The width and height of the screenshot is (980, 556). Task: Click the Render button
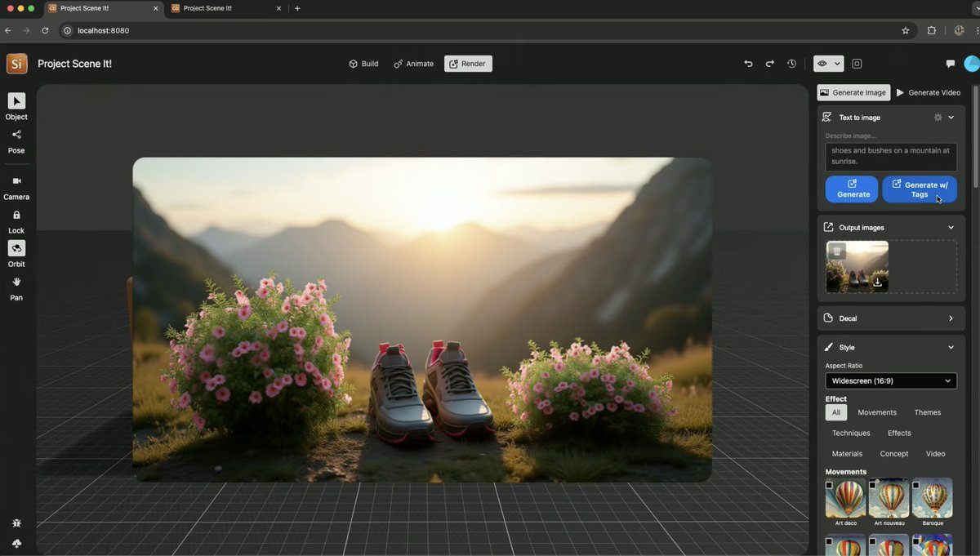coord(468,63)
